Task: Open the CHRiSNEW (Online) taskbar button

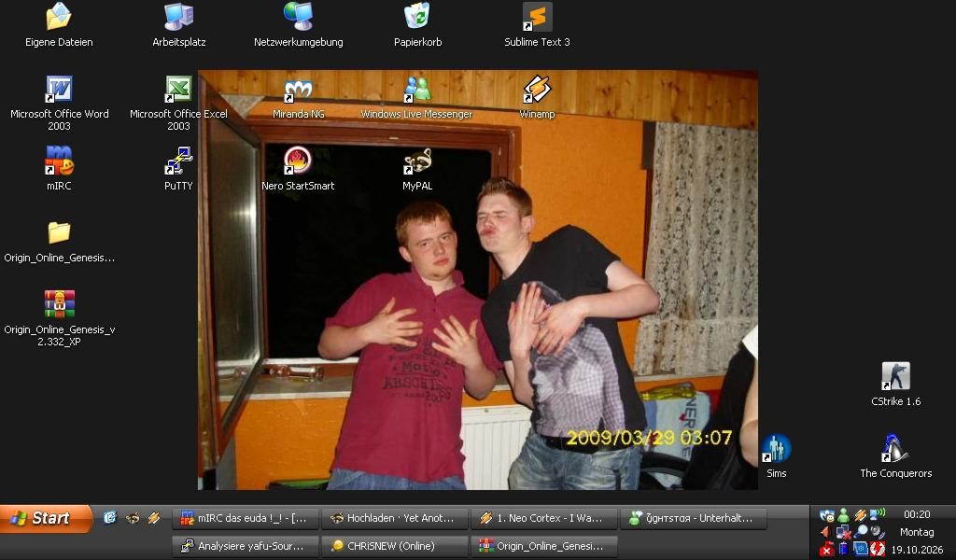Action: (395, 546)
